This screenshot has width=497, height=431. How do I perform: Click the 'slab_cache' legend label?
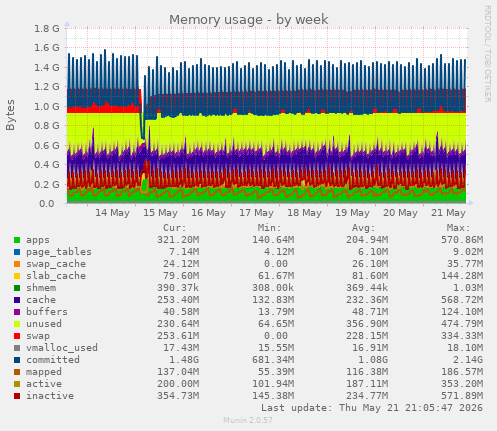tap(56, 276)
